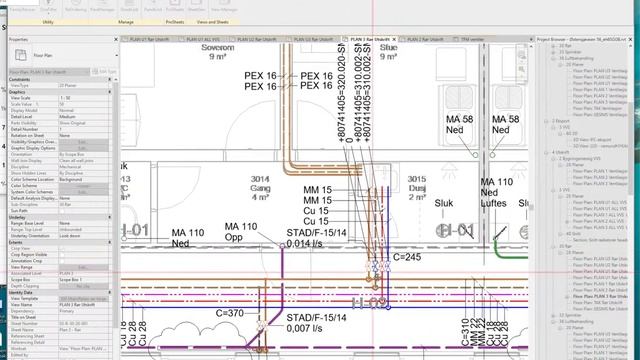640x360 pixels.
Task: Expand the 32 Sprinkler node under 4 Utskrift
Action: [x=553, y=315]
